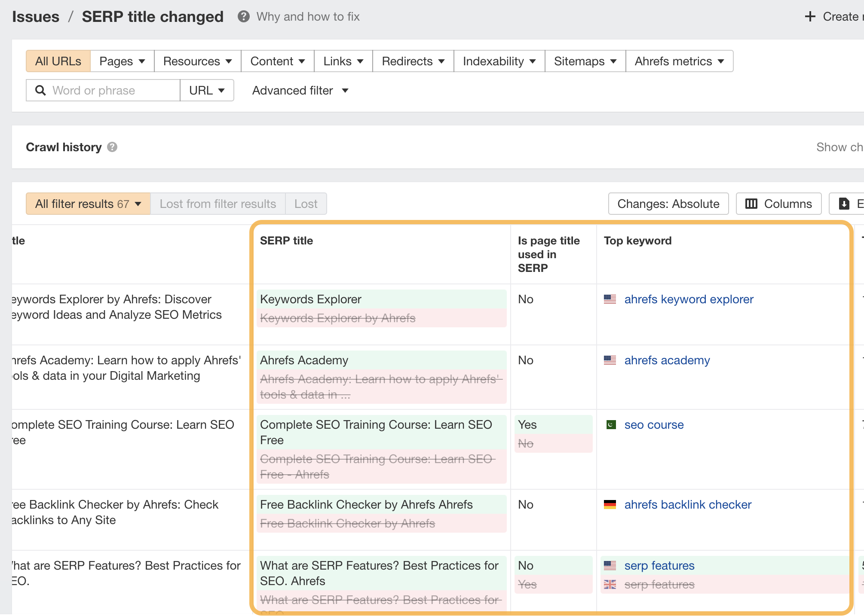
Task: Open the Pages dropdown filter
Action: click(x=122, y=61)
